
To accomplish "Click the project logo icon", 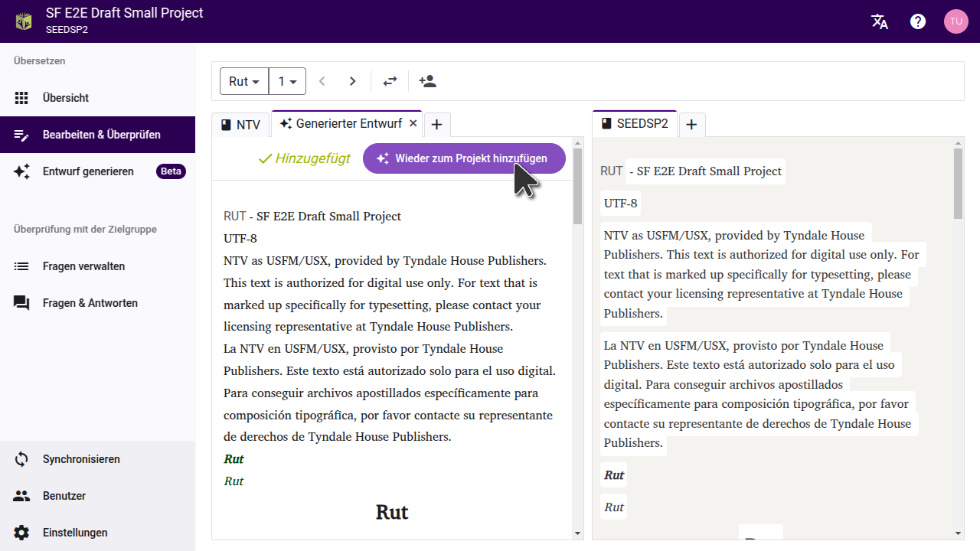I will coord(24,21).
